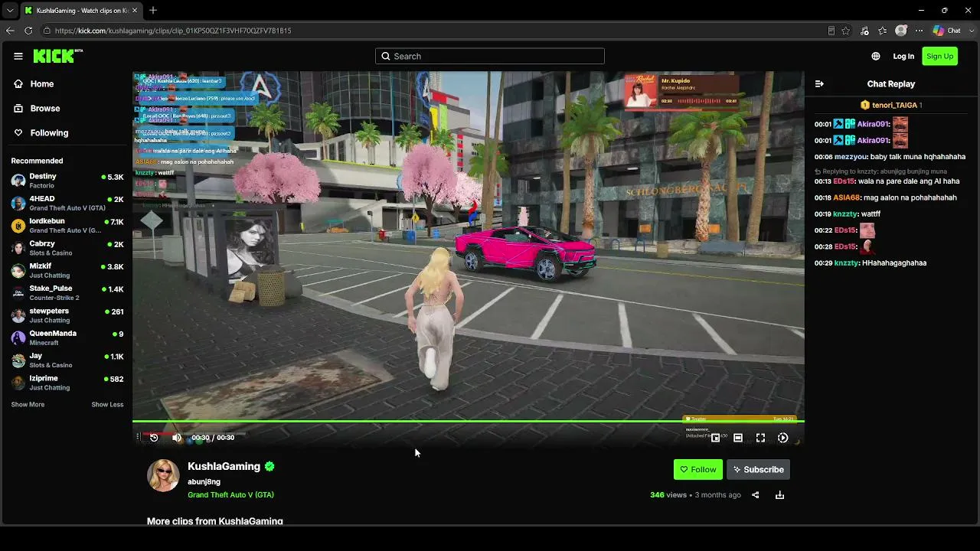980x551 pixels.
Task: Share this clip
Action: point(755,495)
